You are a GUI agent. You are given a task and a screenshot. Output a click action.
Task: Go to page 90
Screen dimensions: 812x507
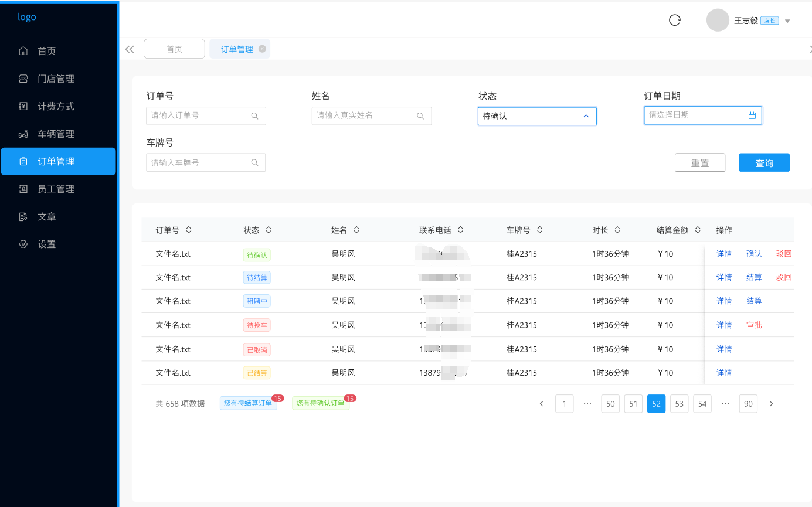[x=748, y=404]
